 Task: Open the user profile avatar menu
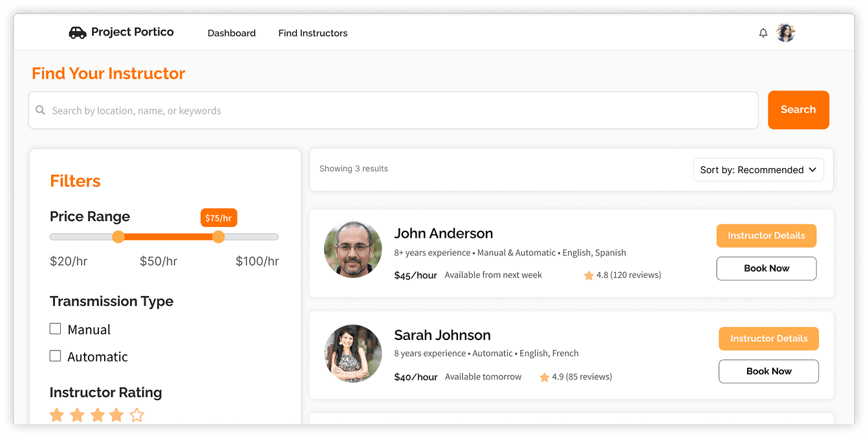pyautogui.click(x=786, y=33)
